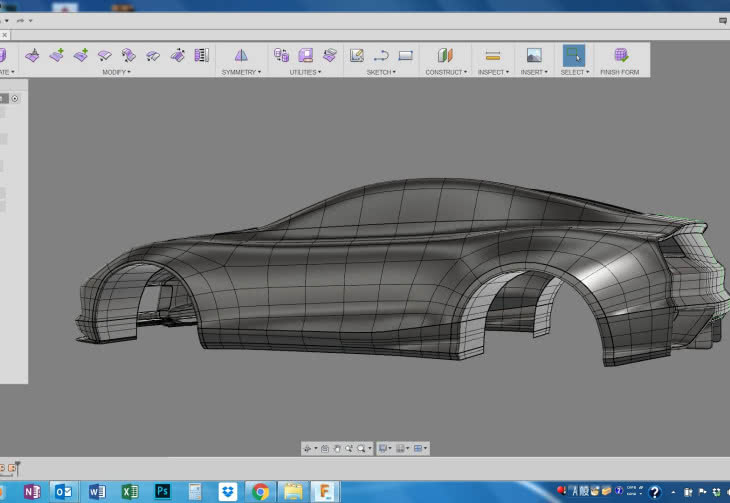The image size is (730, 503).
Task: Click the Measure icon in Inspect
Action: pyautogui.click(x=493, y=55)
